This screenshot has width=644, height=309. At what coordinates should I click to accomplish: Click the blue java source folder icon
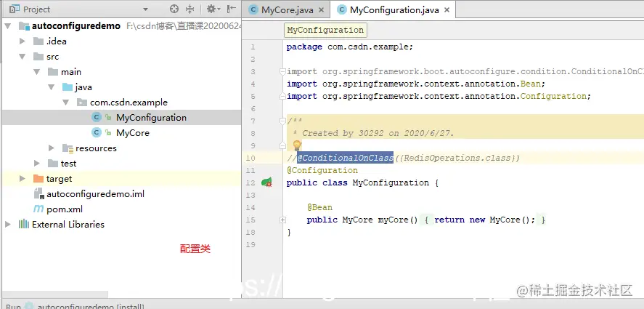point(68,87)
